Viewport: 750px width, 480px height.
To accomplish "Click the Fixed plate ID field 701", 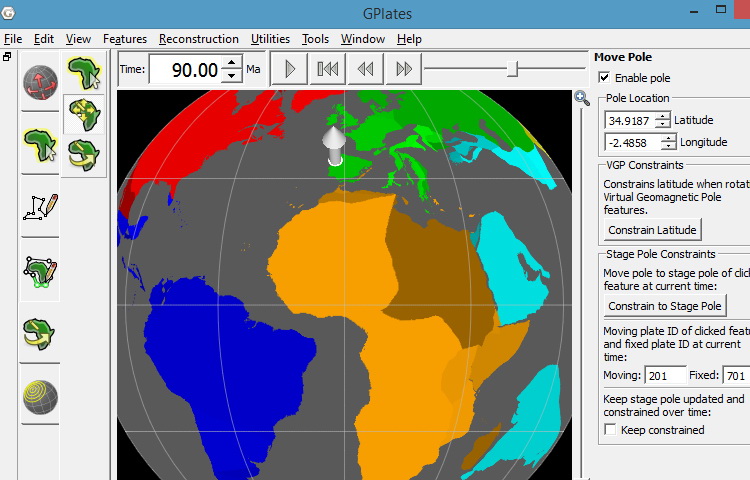I will pos(736,376).
